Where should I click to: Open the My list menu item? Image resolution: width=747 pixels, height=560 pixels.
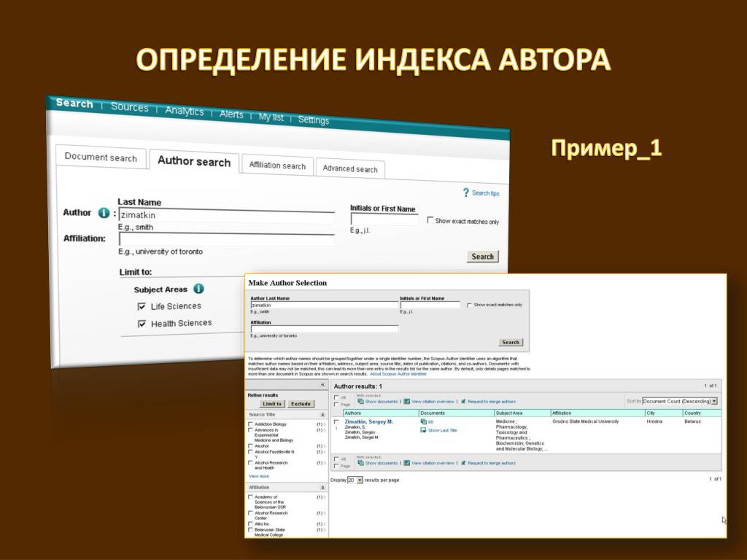tap(271, 117)
